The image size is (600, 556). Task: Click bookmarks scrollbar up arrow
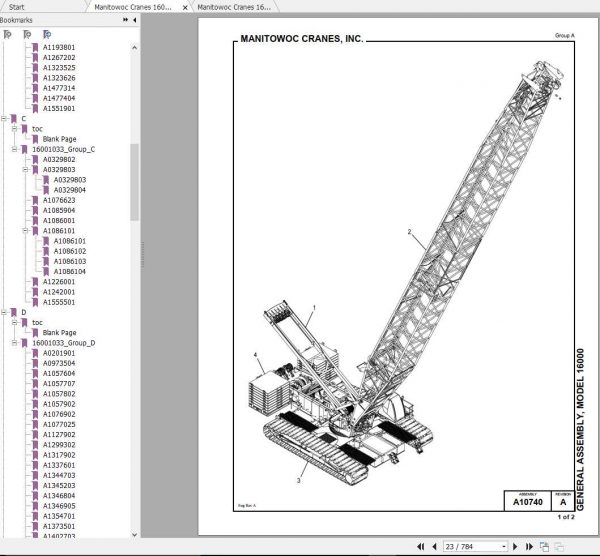click(134, 48)
